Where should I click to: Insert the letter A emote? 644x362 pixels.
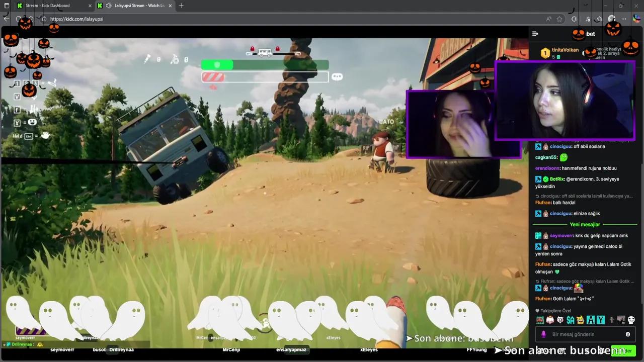coord(591,320)
